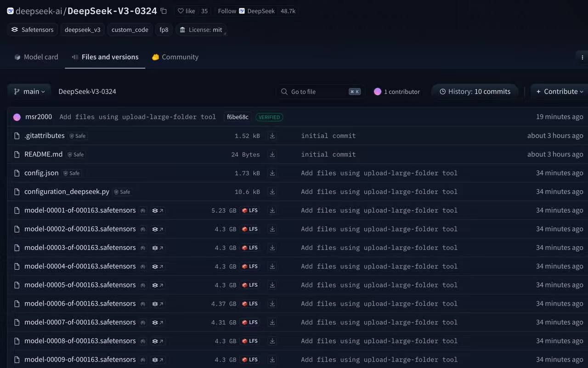Download model-00001-of-000163.safetensors
The width and height of the screenshot is (588, 368).
pyautogui.click(x=272, y=210)
